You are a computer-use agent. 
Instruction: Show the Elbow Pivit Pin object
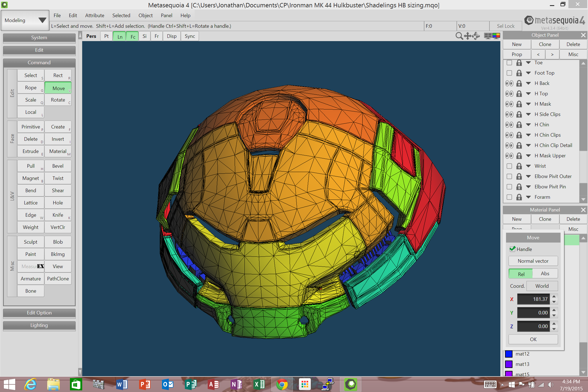(509, 187)
